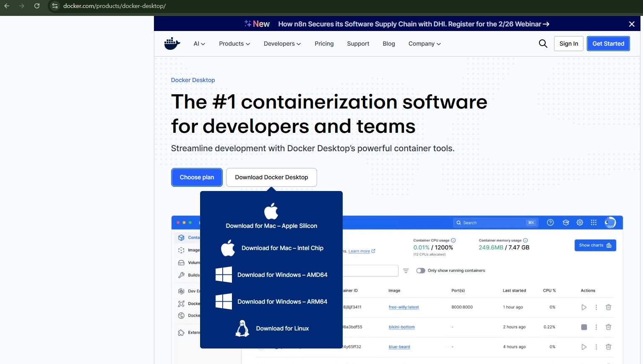Viewport: 643px width, 364px height.
Task: Click the Search field in Docker Desktop
Action: tap(496, 223)
